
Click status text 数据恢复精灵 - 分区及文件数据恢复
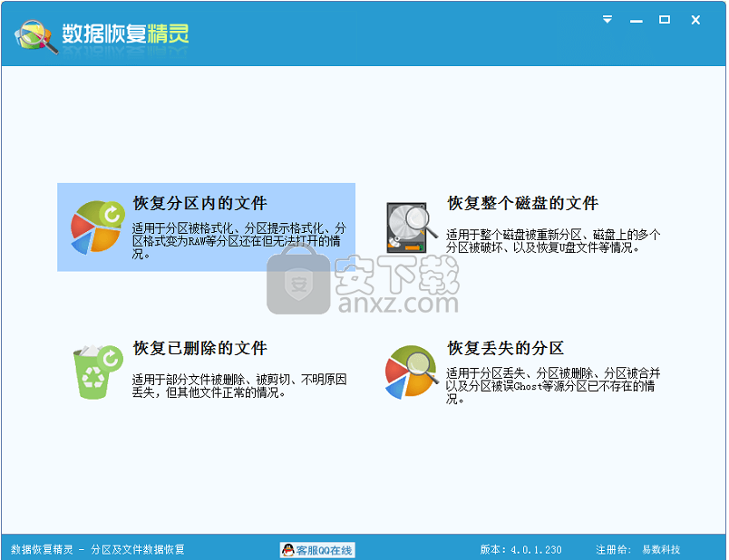98,550
